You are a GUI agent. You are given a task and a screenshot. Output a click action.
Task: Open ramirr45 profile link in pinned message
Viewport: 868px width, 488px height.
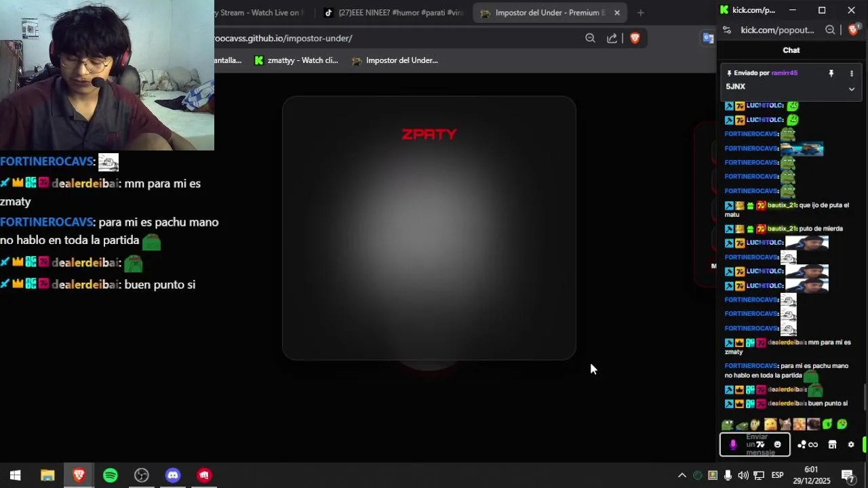point(784,73)
